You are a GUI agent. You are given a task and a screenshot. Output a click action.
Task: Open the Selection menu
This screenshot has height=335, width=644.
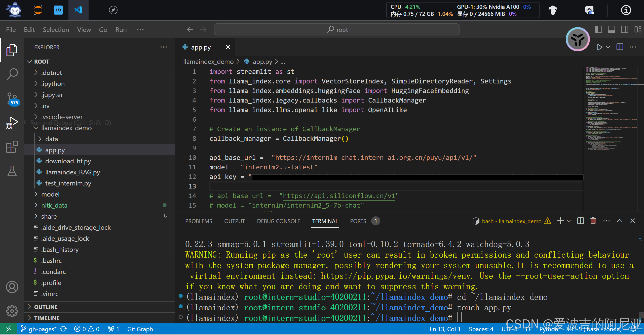[56, 30]
